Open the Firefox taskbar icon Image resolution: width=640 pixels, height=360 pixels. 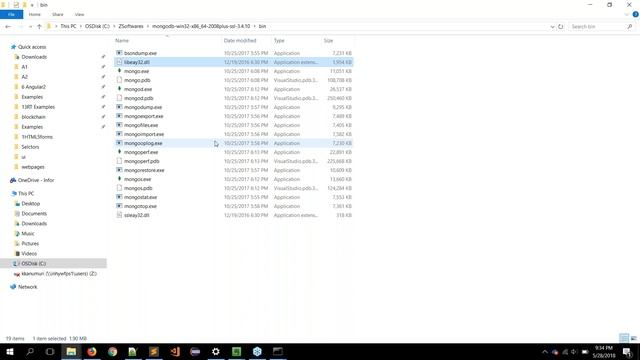[x=92, y=351]
